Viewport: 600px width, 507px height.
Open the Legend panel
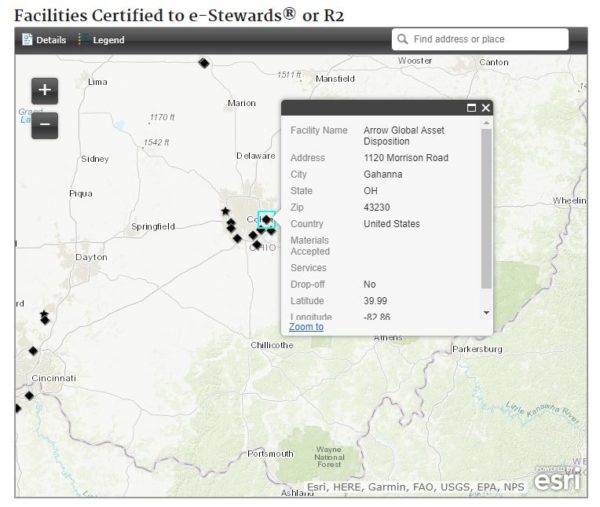[x=101, y=40]
